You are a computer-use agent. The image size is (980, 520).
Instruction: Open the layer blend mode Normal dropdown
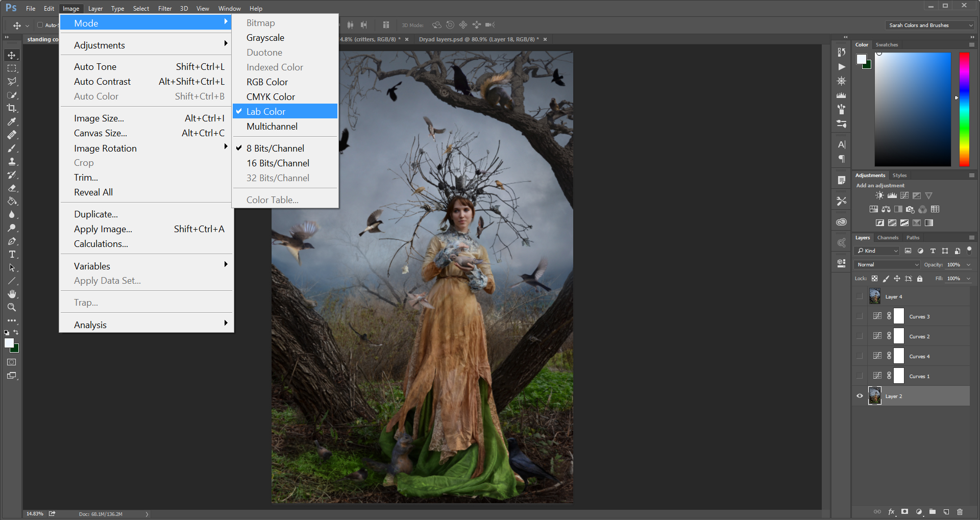click(x=887, y=264)
